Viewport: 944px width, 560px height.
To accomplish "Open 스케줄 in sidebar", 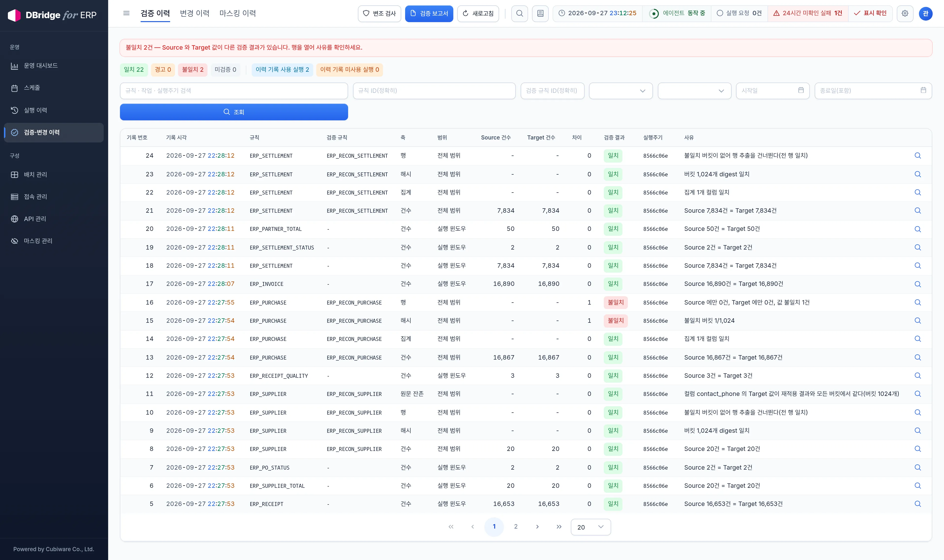I will click(54, 88).
